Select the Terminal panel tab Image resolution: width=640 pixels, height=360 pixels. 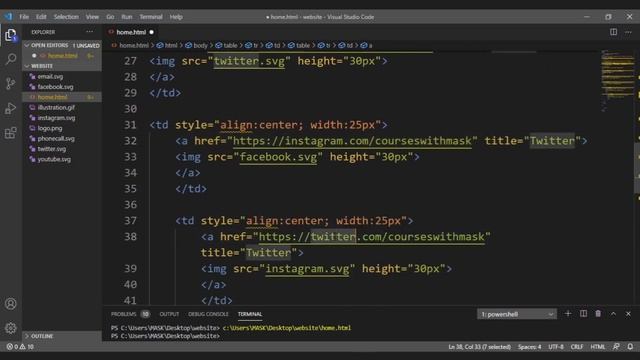250,314
